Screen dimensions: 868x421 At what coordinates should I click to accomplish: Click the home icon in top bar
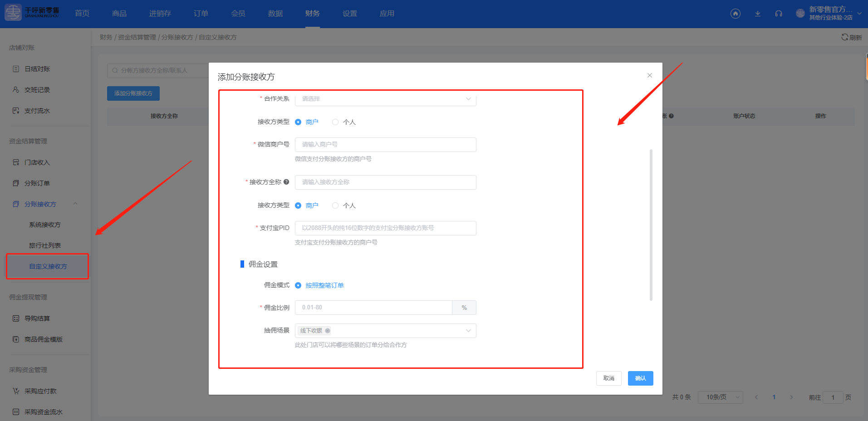point(735,14)
